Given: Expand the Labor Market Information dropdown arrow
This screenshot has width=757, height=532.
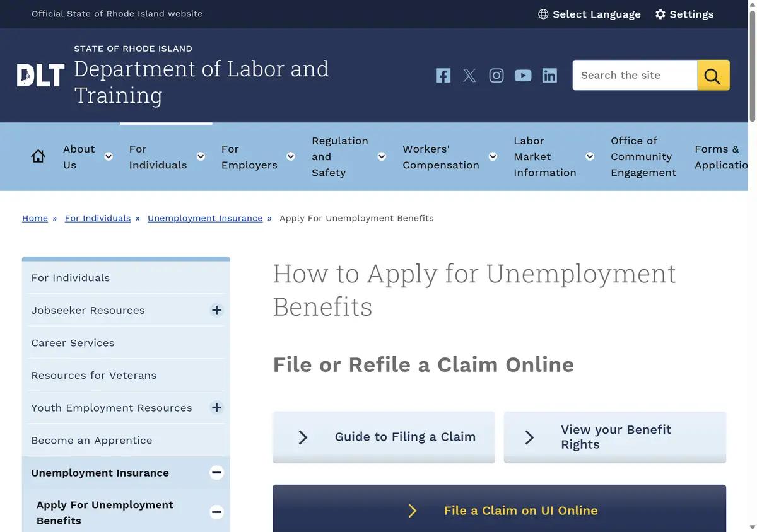Looking at the screenshot, I should (x=590, y=156).
